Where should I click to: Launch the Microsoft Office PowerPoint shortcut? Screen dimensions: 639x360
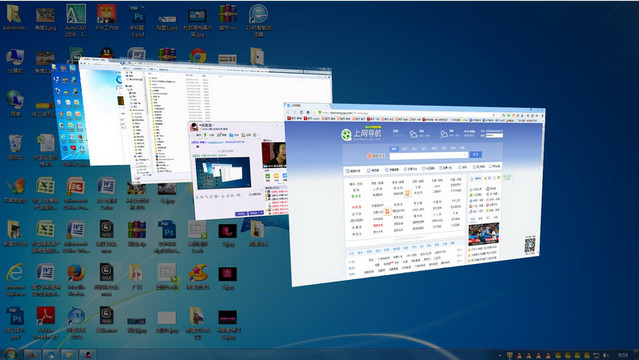[76, 193]
